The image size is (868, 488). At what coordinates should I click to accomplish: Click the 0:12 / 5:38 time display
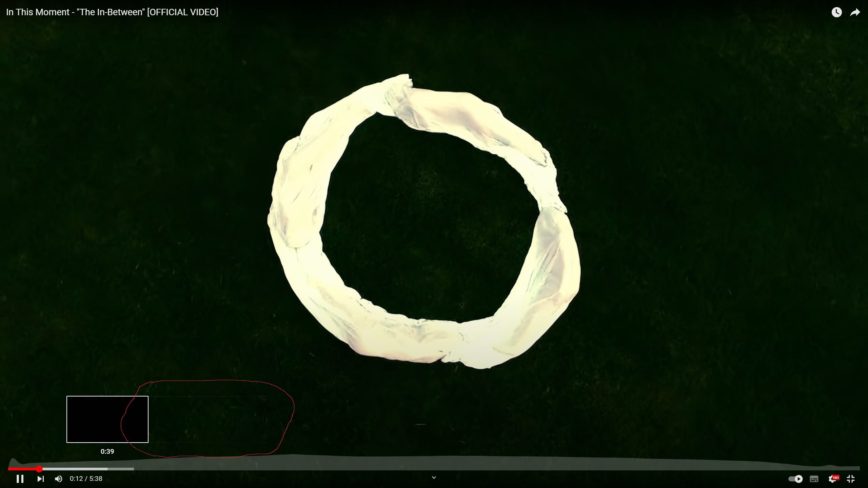(86, 479)
